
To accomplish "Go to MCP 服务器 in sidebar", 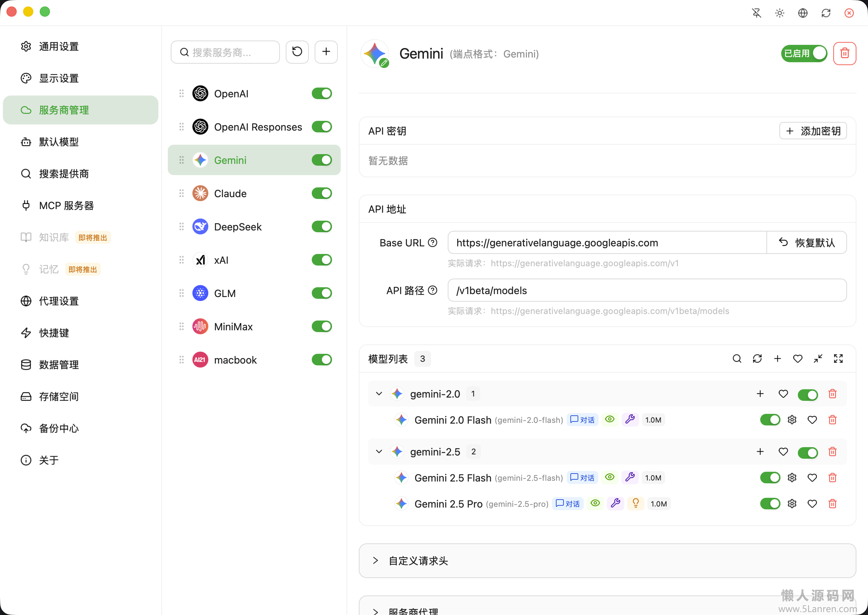I will (x=66, y=205).
